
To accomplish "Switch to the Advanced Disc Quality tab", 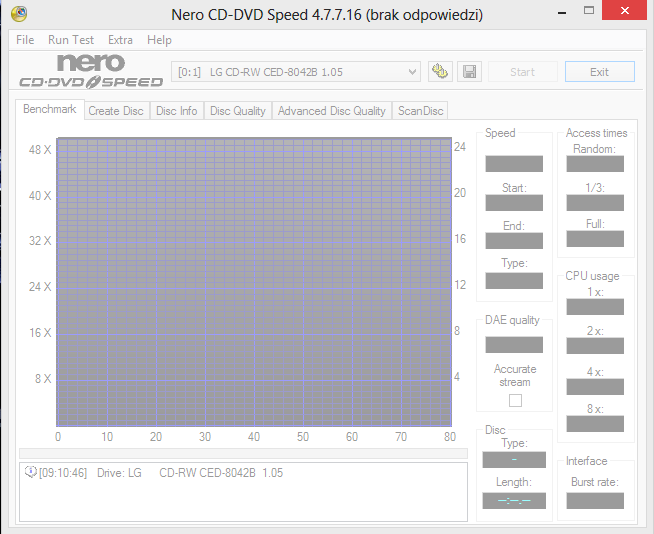I will pyautogui.click(x=332, y=111).
